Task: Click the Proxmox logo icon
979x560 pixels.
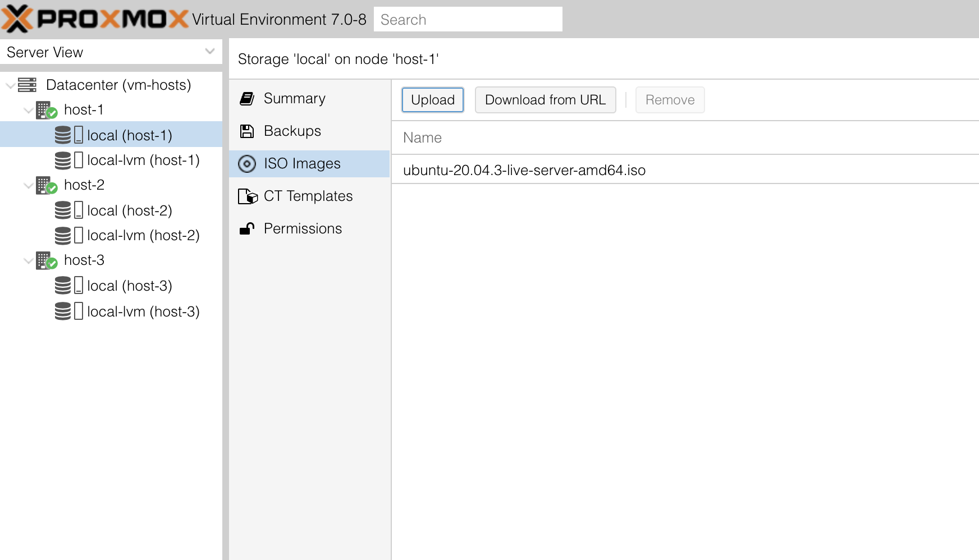Action: (17, 19)
